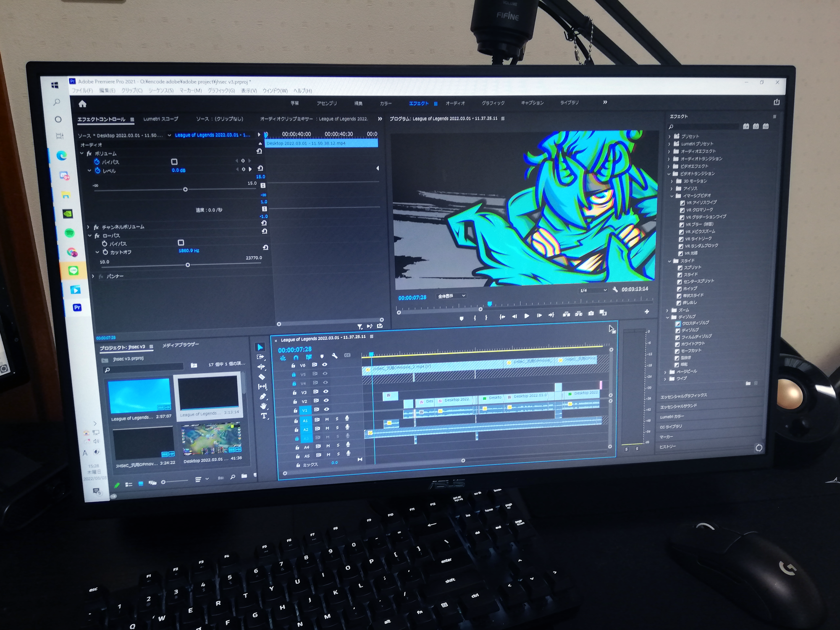Select the Desktop 2022.03.01 gameplay thumbnail

(x=211, y=439)
